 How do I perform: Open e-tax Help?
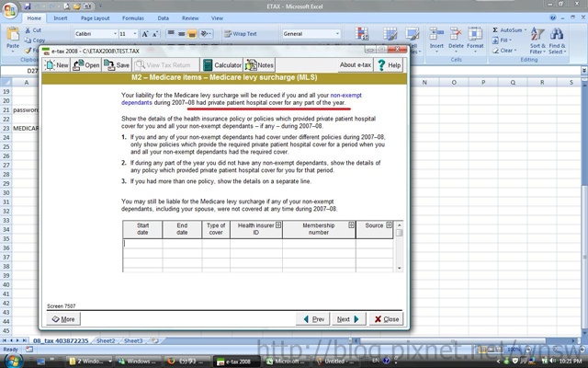(389, 65)
